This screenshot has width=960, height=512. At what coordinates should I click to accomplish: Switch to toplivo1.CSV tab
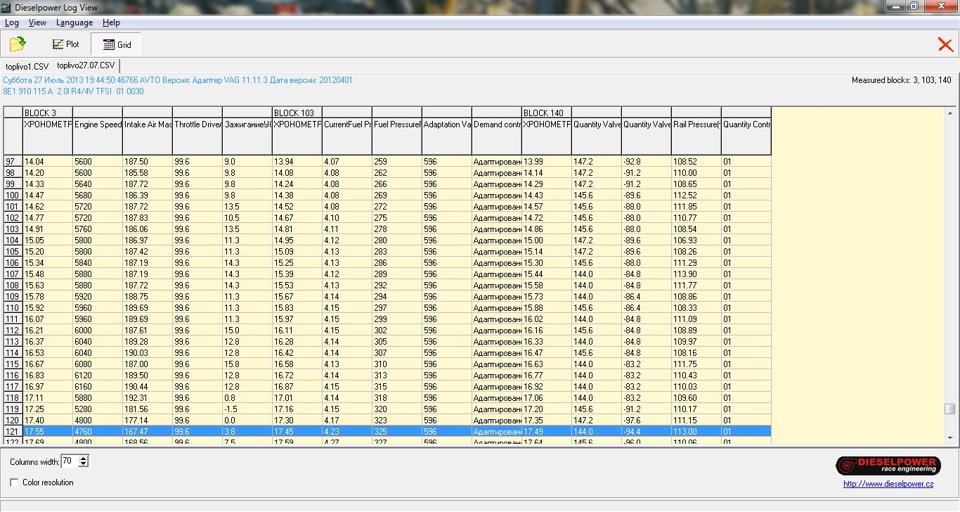27,66
